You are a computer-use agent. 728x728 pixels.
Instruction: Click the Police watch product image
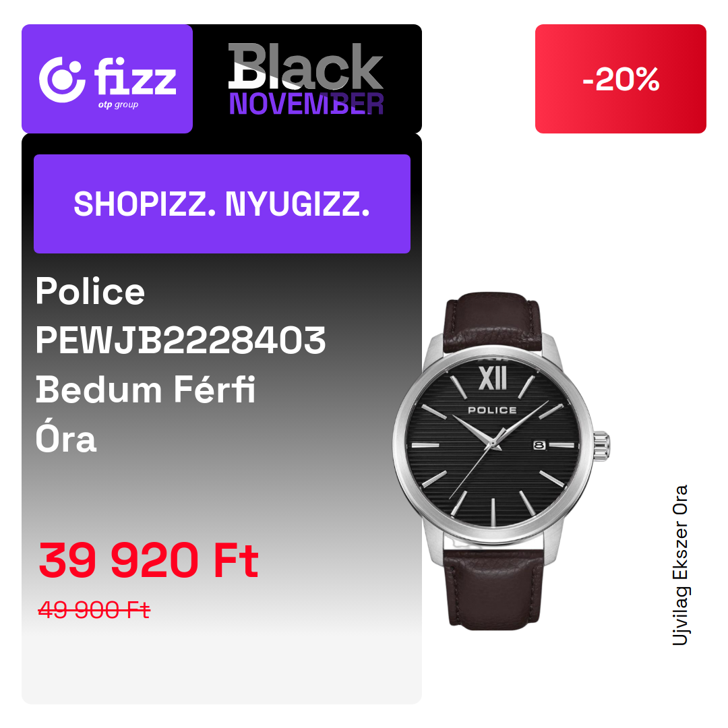(x=500, y=460)
